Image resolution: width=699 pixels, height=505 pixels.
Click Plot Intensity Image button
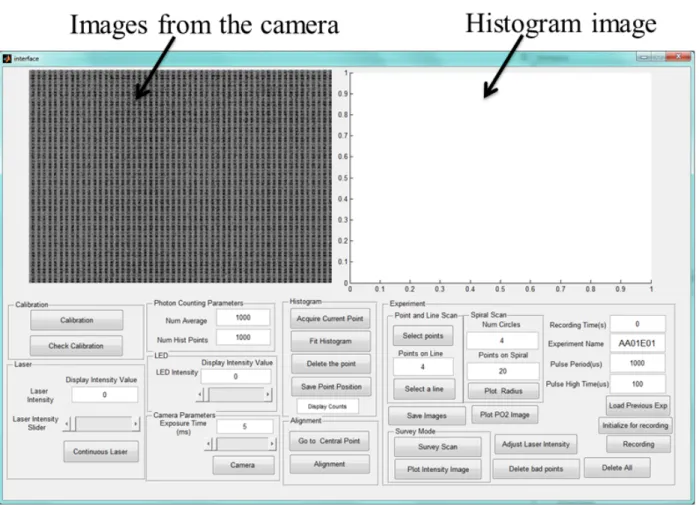(438, 469)
